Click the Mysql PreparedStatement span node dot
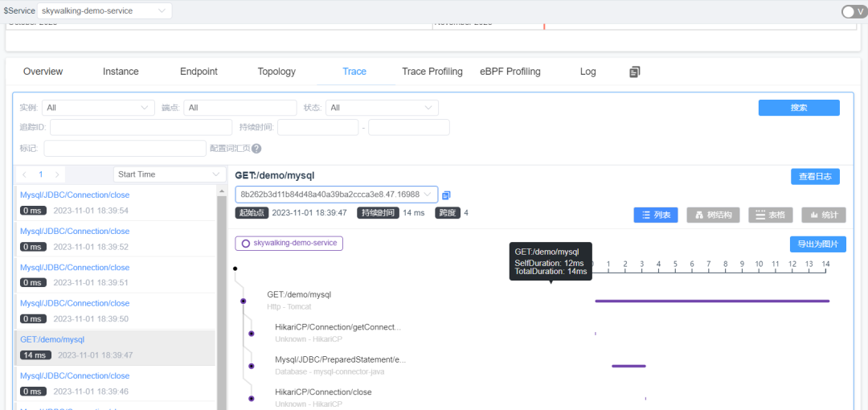Image resolution: width=868 pixels, height=410 pixels. 252,366
